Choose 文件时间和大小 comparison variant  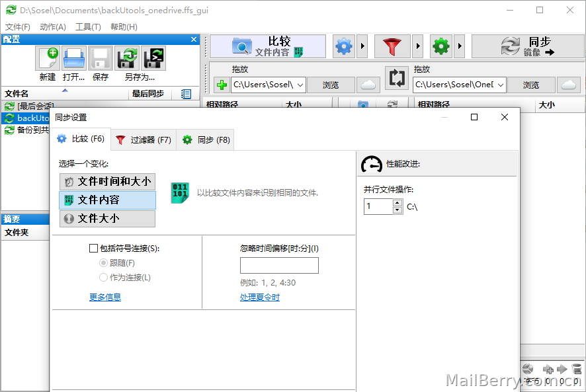107,182
